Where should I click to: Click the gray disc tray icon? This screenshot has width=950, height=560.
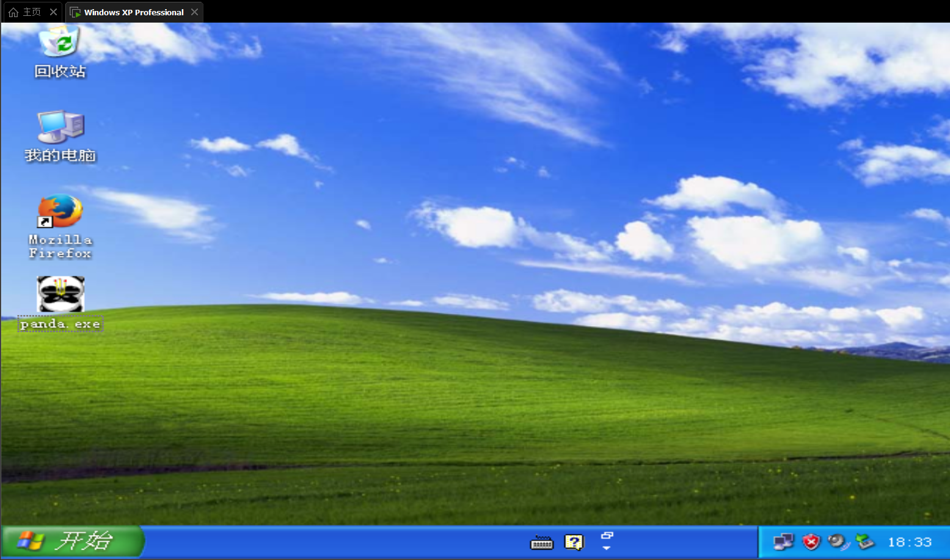pos(838,542)
